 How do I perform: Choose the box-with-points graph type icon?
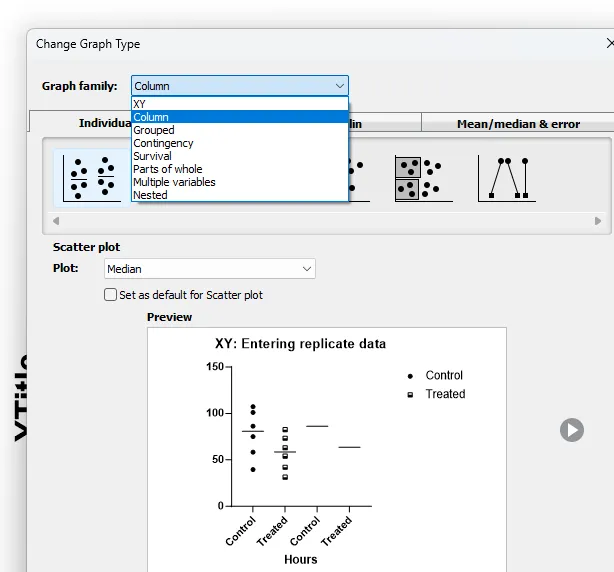coord(419,178)
